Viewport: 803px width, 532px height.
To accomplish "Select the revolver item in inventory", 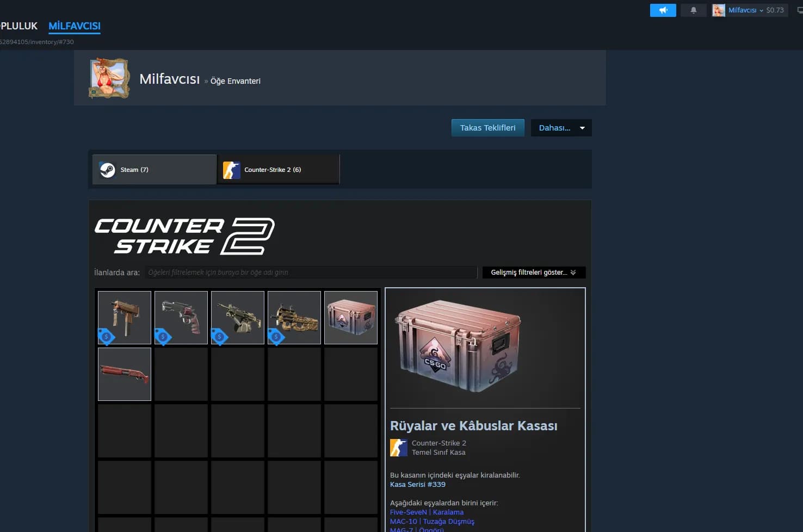I will coord(181,318).
